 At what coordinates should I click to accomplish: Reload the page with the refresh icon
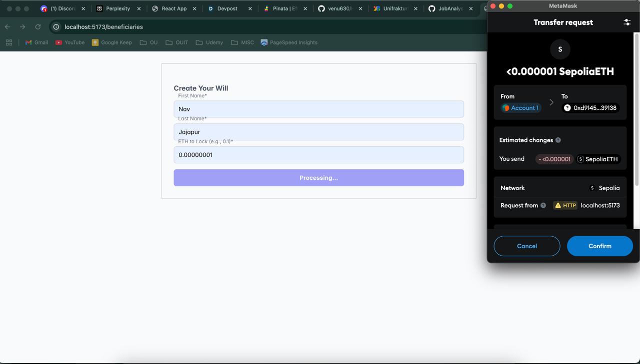coord(38,27)
